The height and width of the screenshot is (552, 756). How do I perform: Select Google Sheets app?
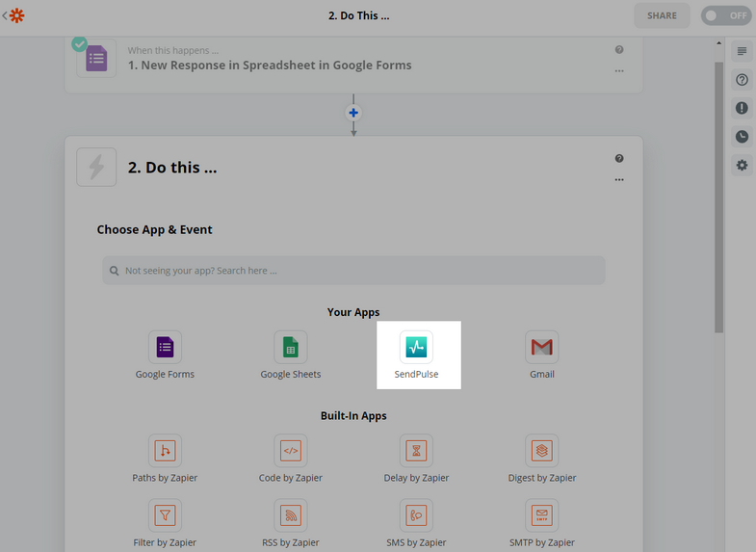[290, 355]
